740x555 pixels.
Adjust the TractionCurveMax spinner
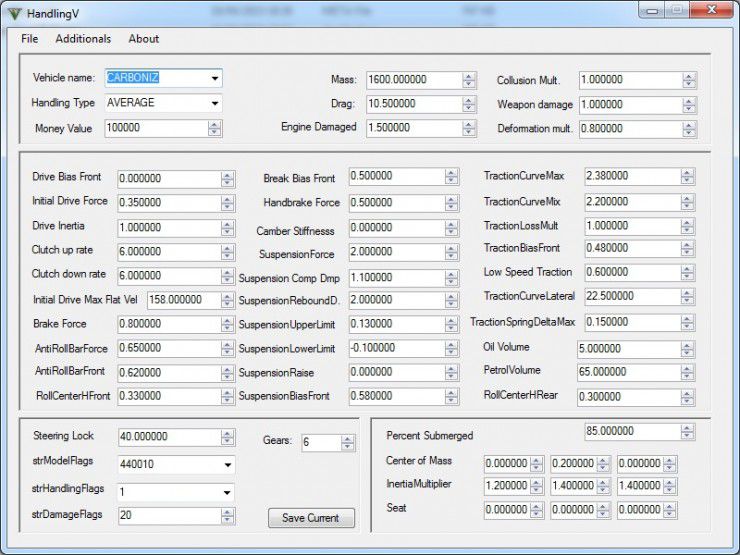click(x=687, y=177)
